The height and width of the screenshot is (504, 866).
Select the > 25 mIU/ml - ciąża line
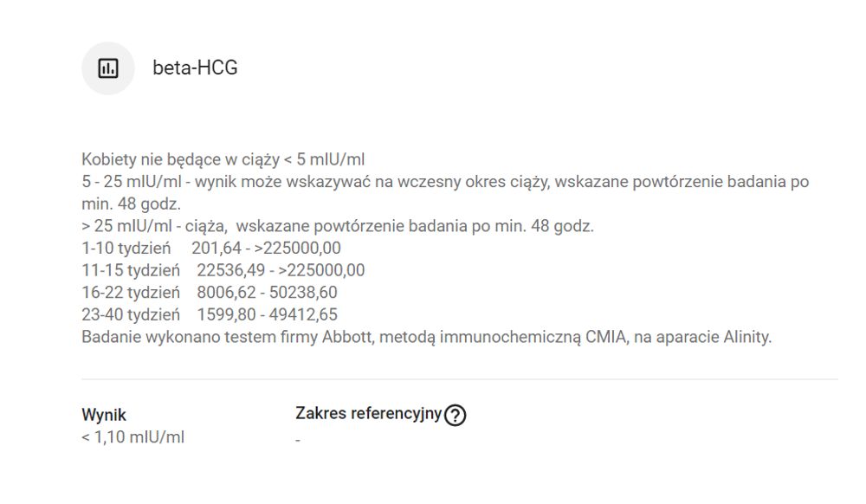[x=338, y=226]
